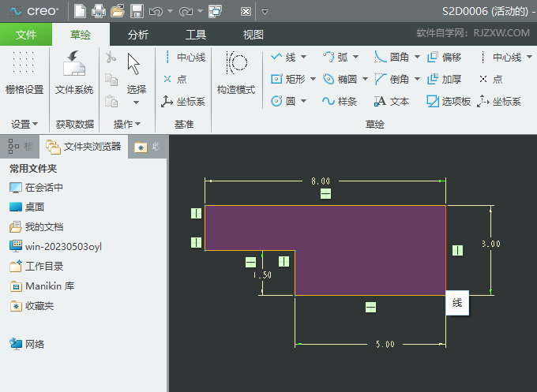The image size is (537, 392).
Task: Click the Print icon in quick access toolbar
Action: [98, 11]
